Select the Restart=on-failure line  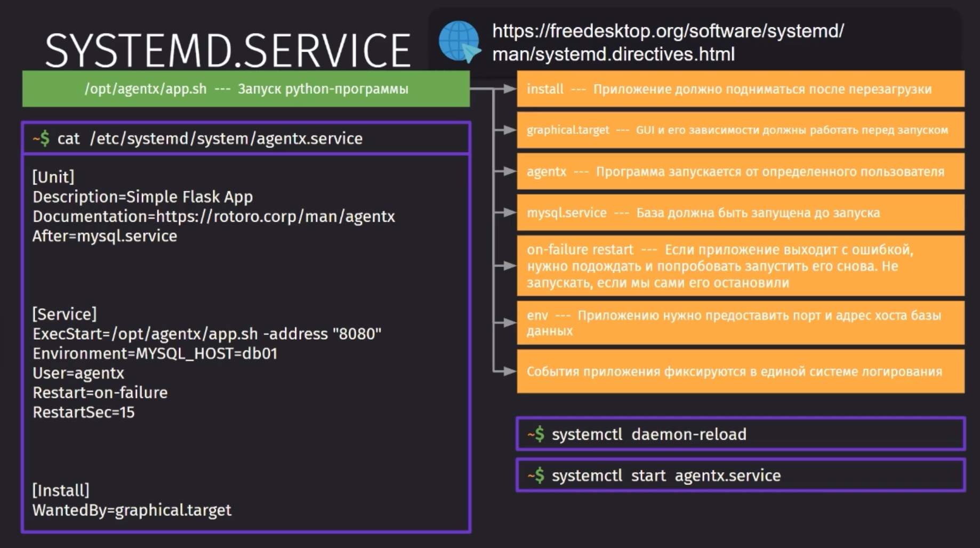tap(100, 393)
